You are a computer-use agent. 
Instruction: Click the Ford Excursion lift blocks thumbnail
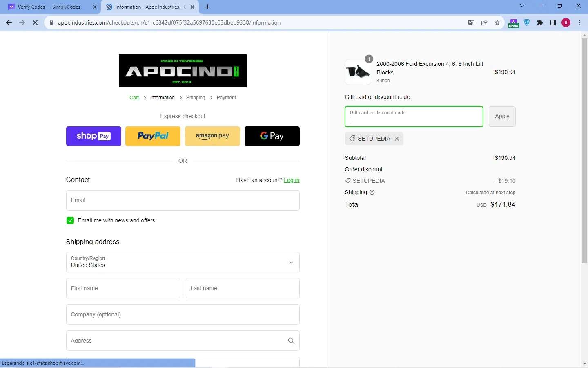pyautogui.click(x=358, y=72)
